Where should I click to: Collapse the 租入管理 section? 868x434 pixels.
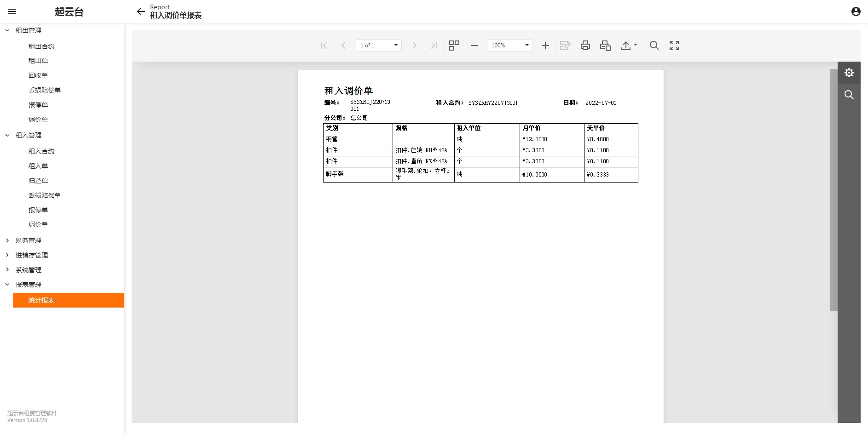[x=7, y=135]
